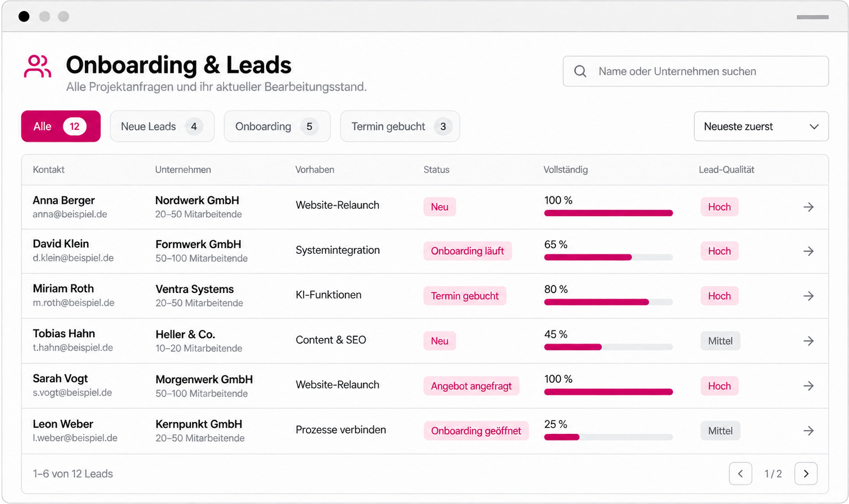Click the people icon beside the title
The width and height of the screenshot is (849, 504).
click(38, 66)
